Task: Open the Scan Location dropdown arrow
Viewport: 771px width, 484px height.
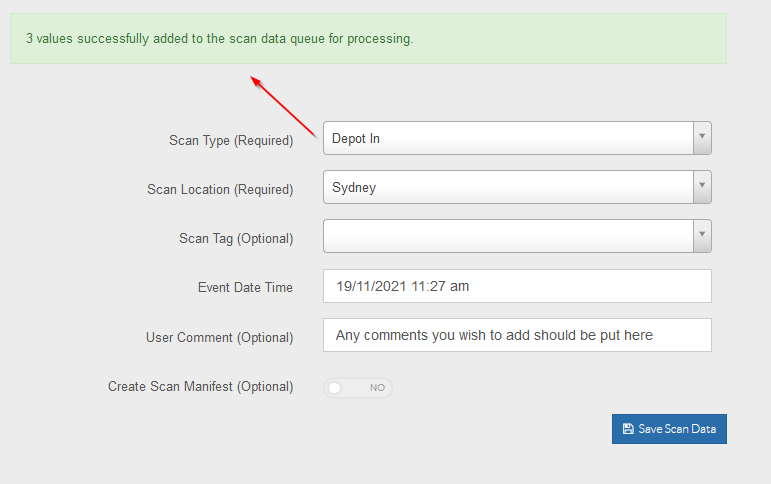Action: tap(702, 187)
